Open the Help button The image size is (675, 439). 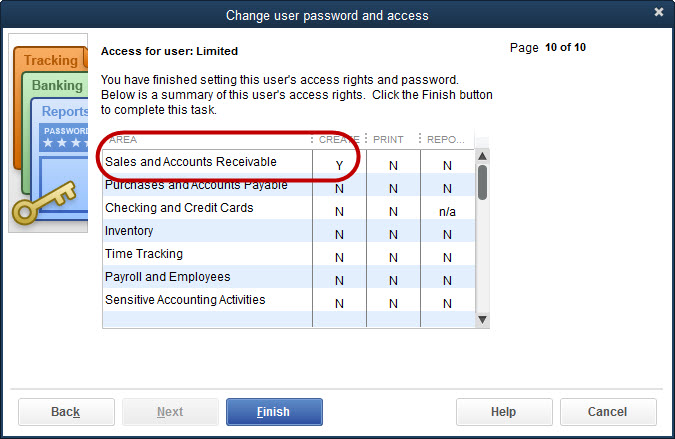click(x=504, y=412)
